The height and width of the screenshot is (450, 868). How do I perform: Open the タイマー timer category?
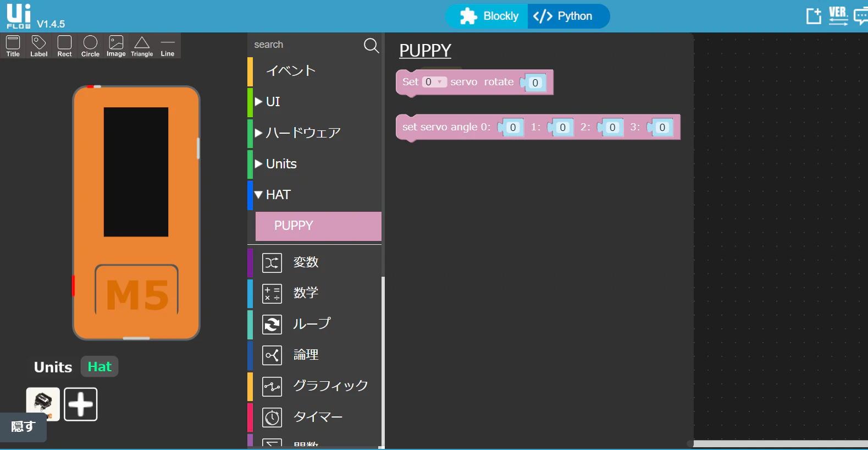314,417
